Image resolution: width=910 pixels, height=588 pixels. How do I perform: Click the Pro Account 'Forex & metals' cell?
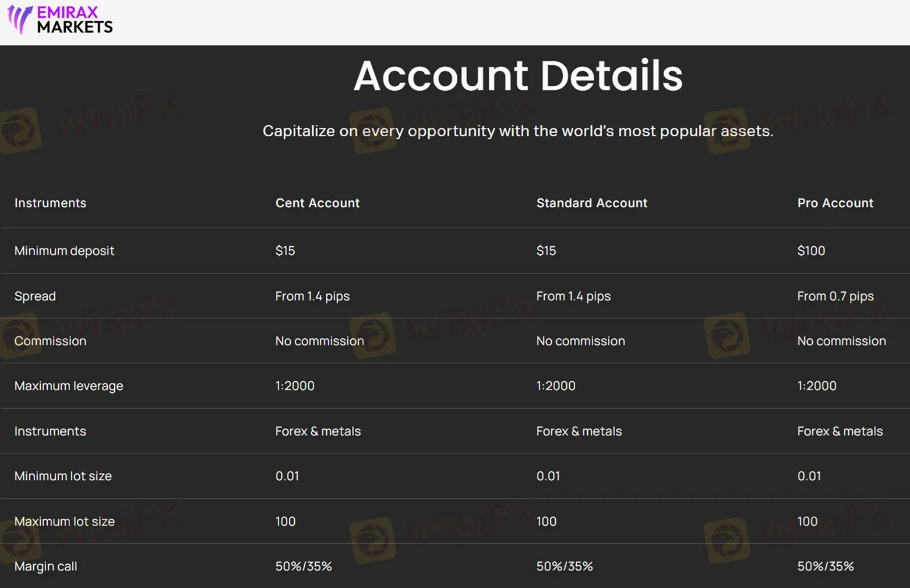tap(840, 431)
